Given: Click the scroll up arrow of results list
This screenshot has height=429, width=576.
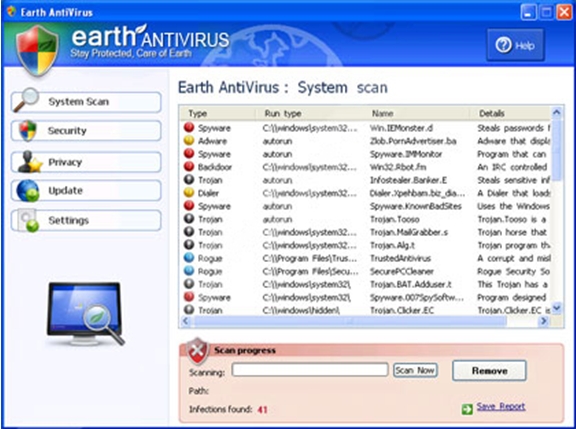Looking at the screenshot, I should tap(557, 112).
